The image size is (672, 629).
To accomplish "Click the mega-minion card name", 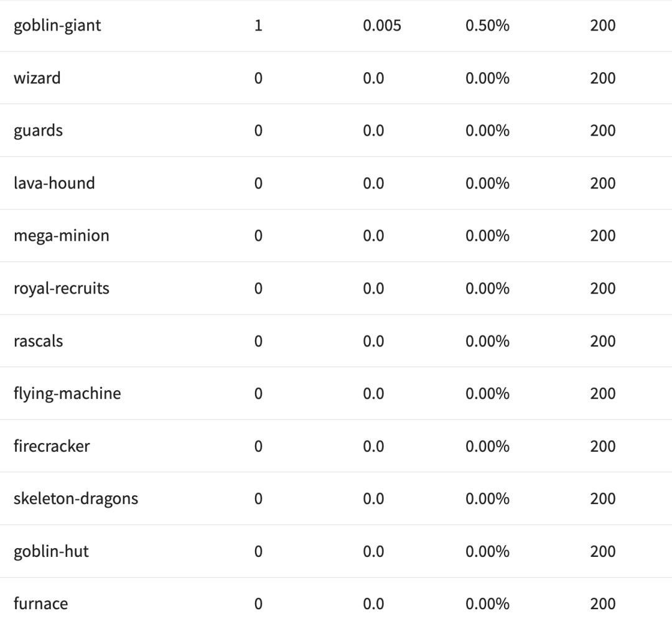I will pos(62,236).
